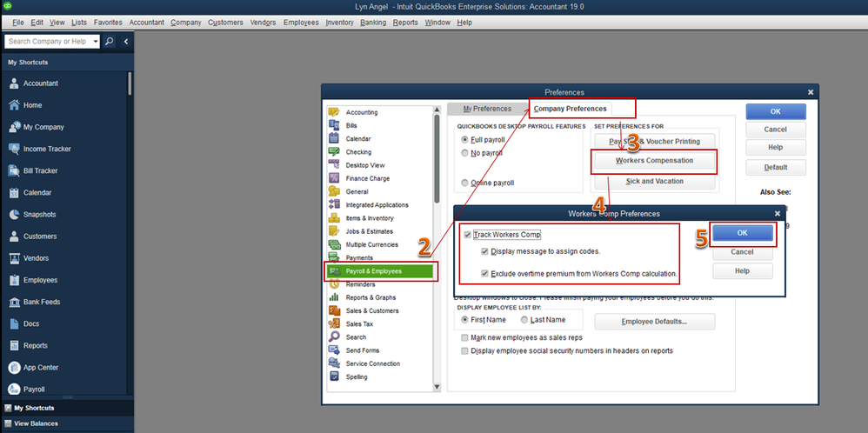Select Items & Inventory preferences category
This screenshot has width=868, height=433.
point(370,218)
